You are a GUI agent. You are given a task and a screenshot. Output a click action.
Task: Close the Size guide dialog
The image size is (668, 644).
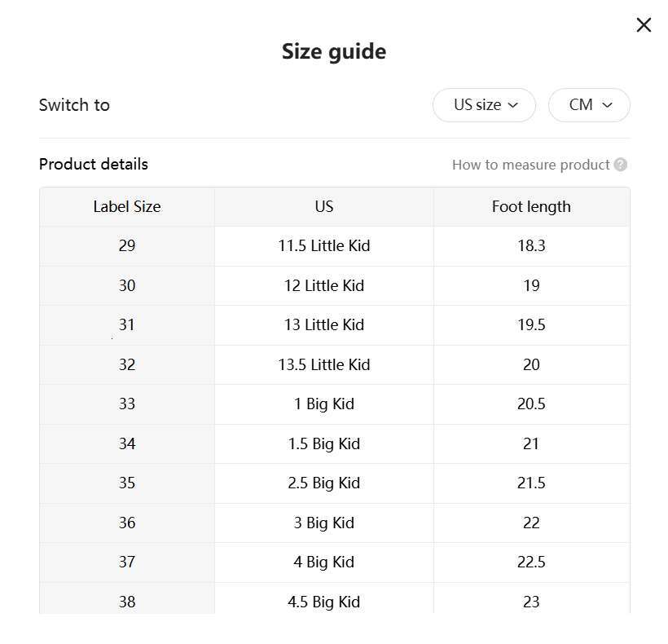[644, 24]
